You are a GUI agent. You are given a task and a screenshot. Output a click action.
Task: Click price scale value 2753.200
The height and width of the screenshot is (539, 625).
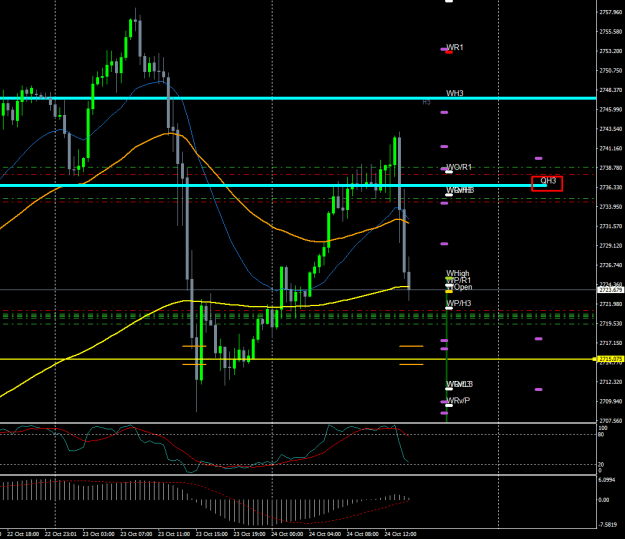tap(611, 51)
